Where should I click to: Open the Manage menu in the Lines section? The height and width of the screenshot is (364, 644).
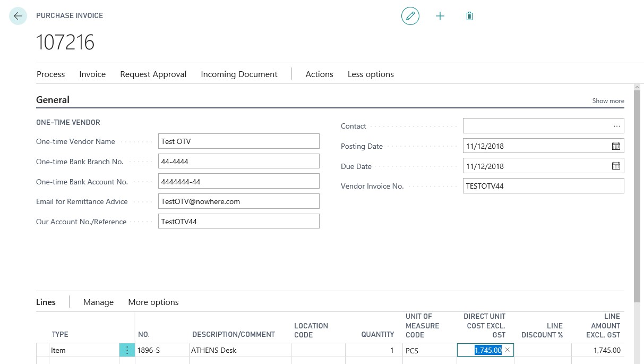click(98, 302)
